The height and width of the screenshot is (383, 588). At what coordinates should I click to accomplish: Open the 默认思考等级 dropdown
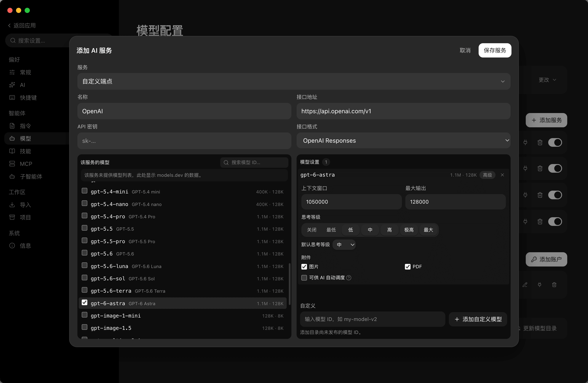[x=344, y=245]
